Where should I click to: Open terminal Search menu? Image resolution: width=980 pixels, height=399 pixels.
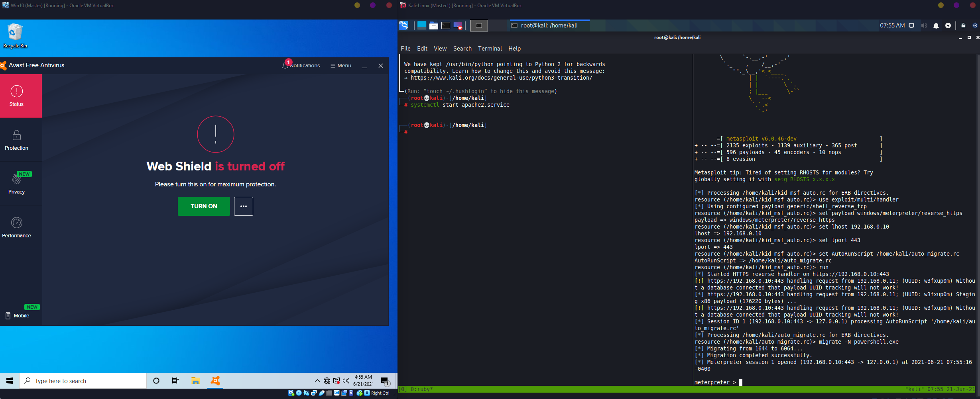pyautogui.click(x=462, y=49)
